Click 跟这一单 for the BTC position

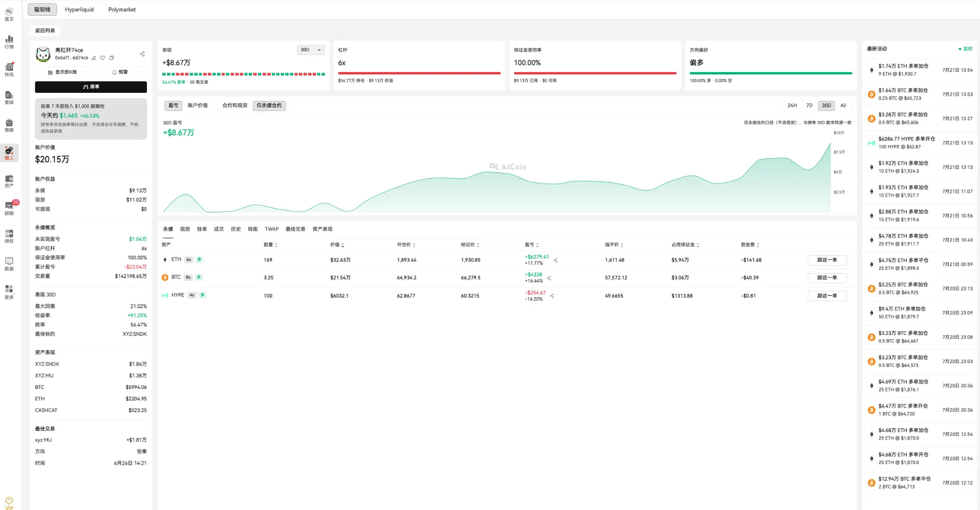[x=827, y=278]
